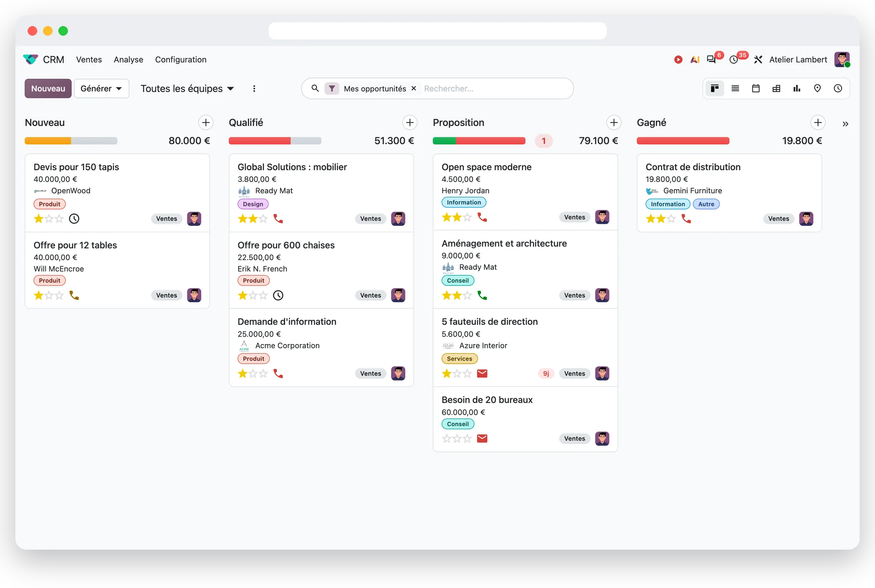Screen dimensions: 875x588
Task: Open the CRM app logo
Action: tap(31, 59)
